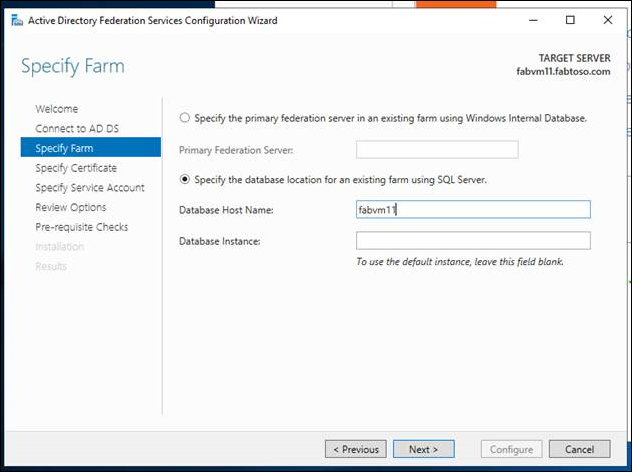Screen dimensions: 632x472
Task: Click the Specify Farm page heading
Action: (x=73, y=67)
